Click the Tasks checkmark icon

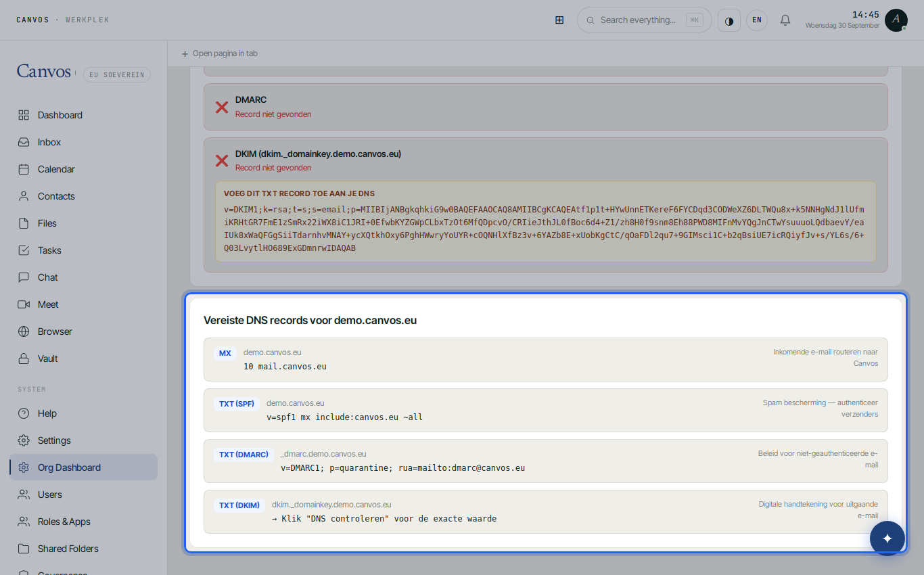[24, 250]
